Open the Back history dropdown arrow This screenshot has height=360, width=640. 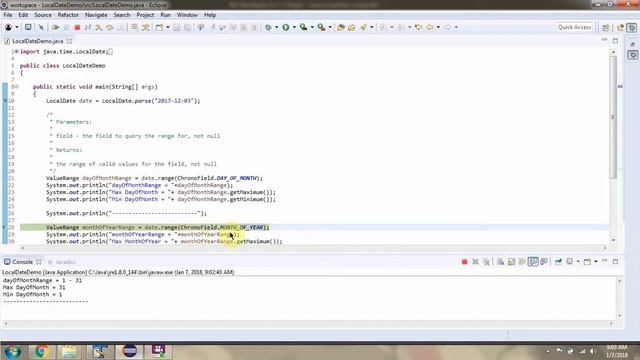[x=438, y=27]
